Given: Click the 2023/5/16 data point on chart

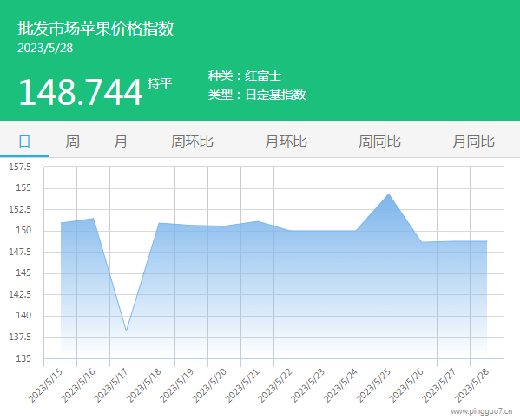Looking at the screenshot, I should pos(94,218).
